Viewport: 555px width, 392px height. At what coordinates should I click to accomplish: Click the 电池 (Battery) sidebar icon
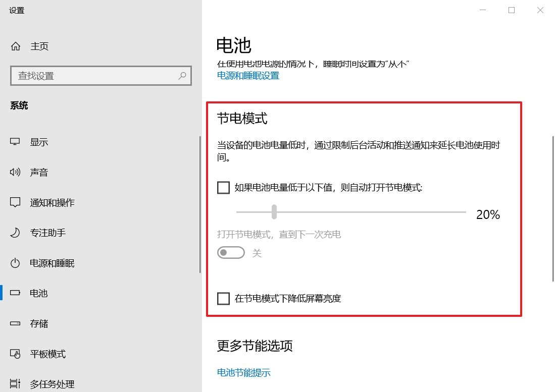15,293
